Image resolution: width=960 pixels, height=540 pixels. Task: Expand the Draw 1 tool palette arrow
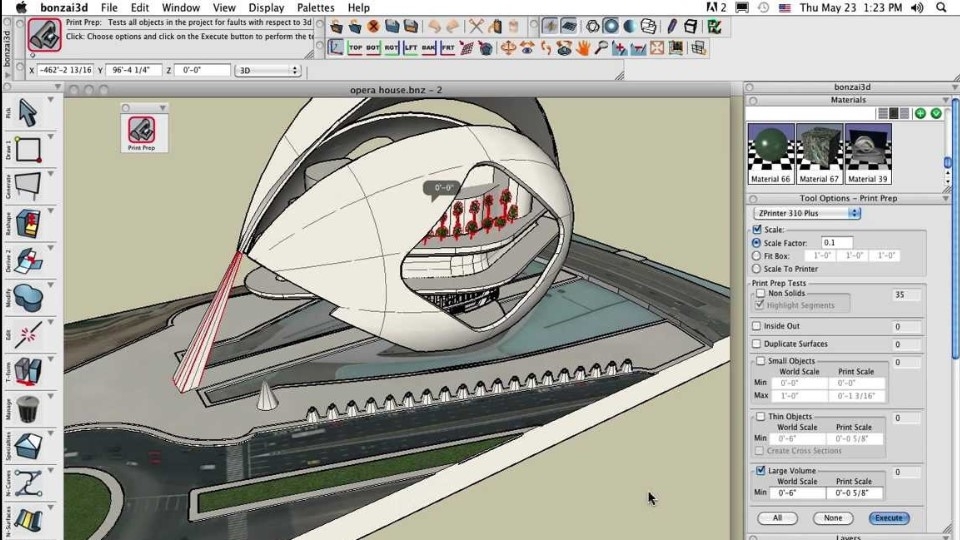click(51, 137)
